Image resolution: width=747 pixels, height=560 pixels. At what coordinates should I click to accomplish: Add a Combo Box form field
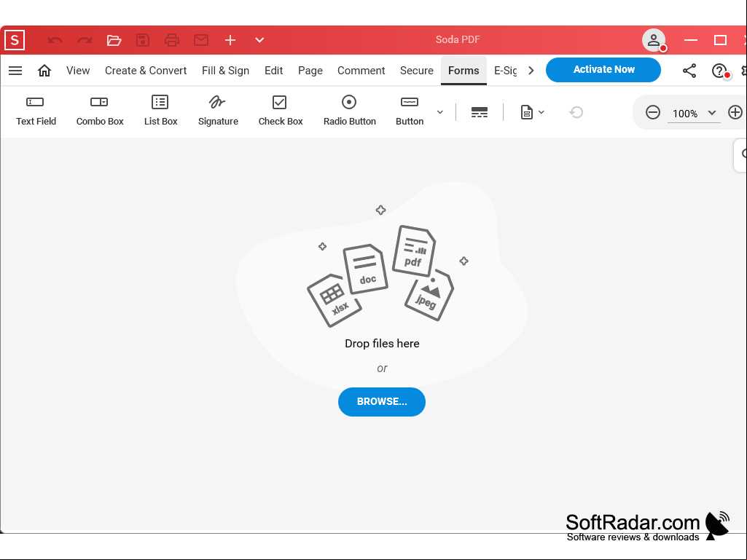pos(100,111)
